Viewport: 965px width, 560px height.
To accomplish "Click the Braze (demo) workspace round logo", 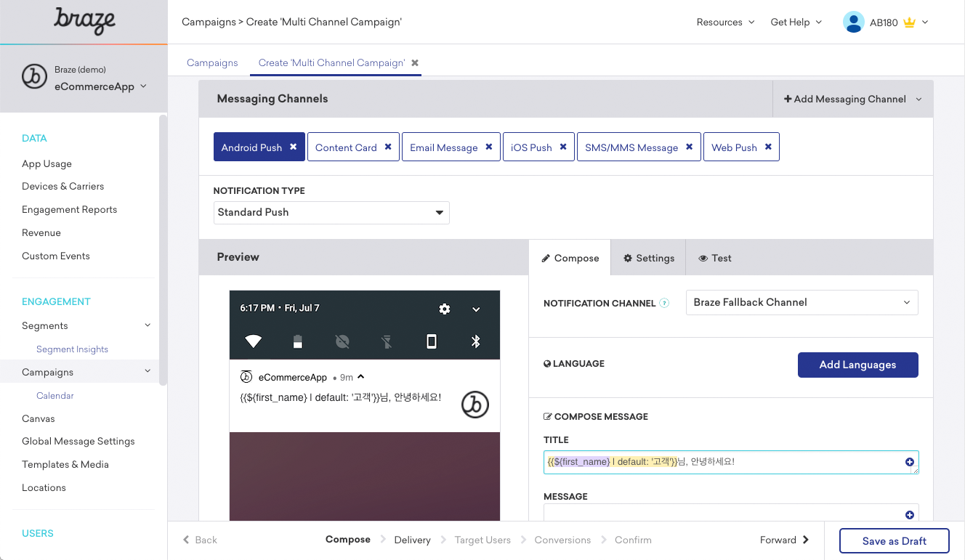I will tap(34, 76).
